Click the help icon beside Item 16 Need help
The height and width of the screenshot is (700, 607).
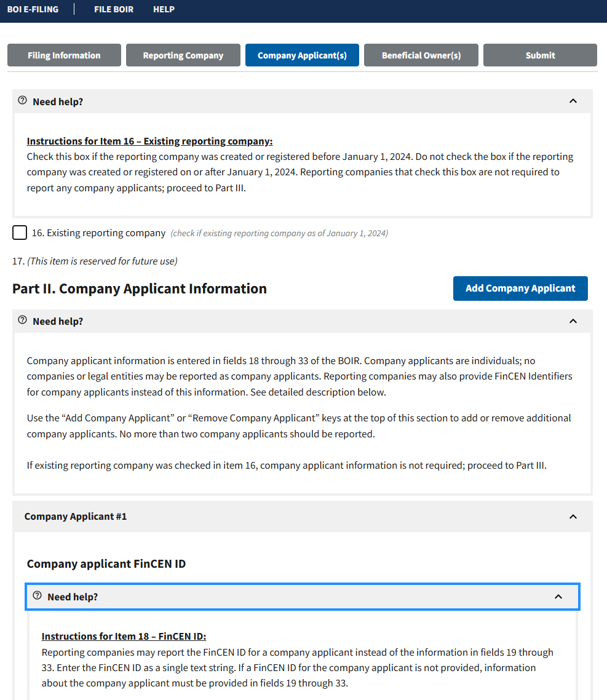click(22, 100)
